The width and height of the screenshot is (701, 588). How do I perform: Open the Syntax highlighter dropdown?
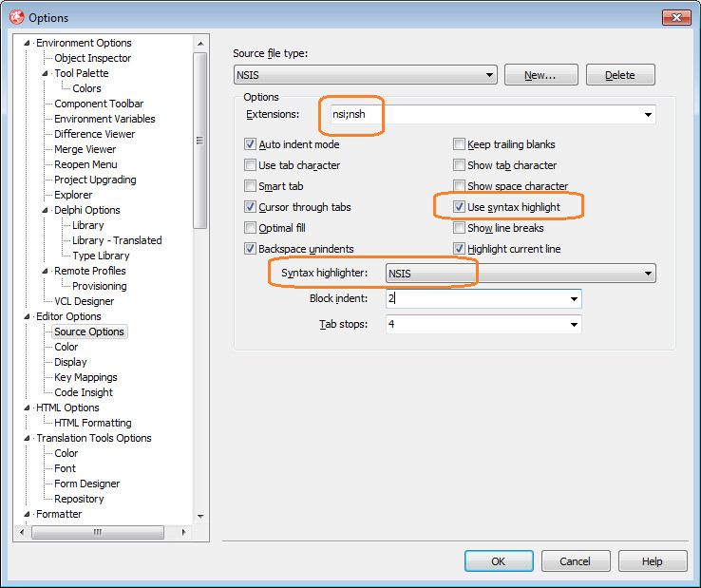click(x=521, y=274)
